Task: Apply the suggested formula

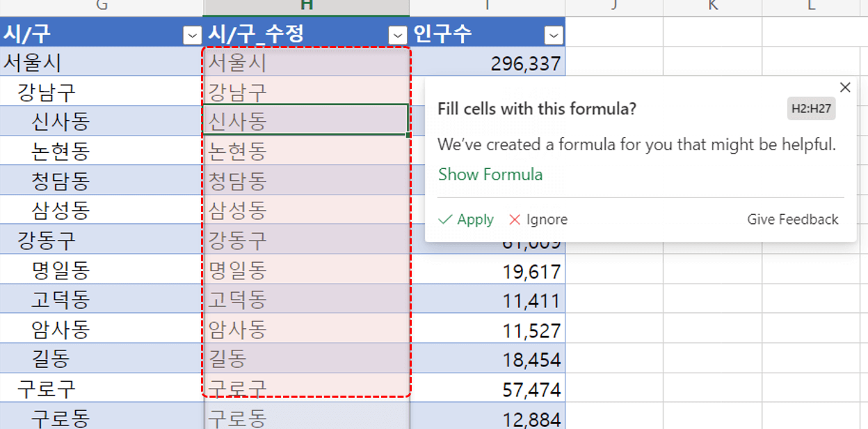Action: pos(466,220)
